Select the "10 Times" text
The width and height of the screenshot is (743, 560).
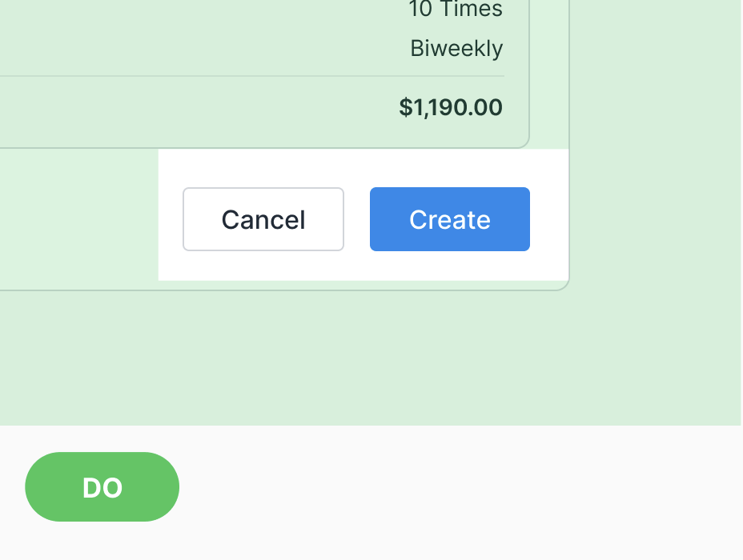455,10
